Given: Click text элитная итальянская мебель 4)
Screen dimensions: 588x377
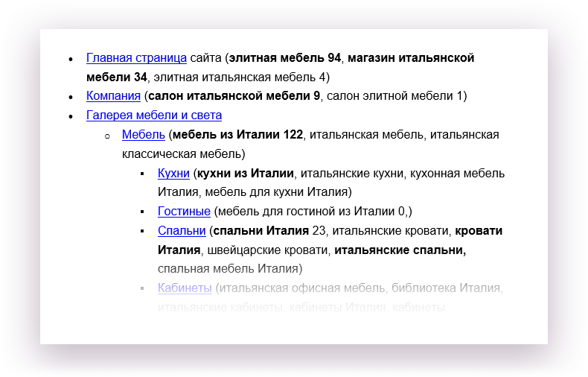Looking at the screenshot, I should (242, 77).
